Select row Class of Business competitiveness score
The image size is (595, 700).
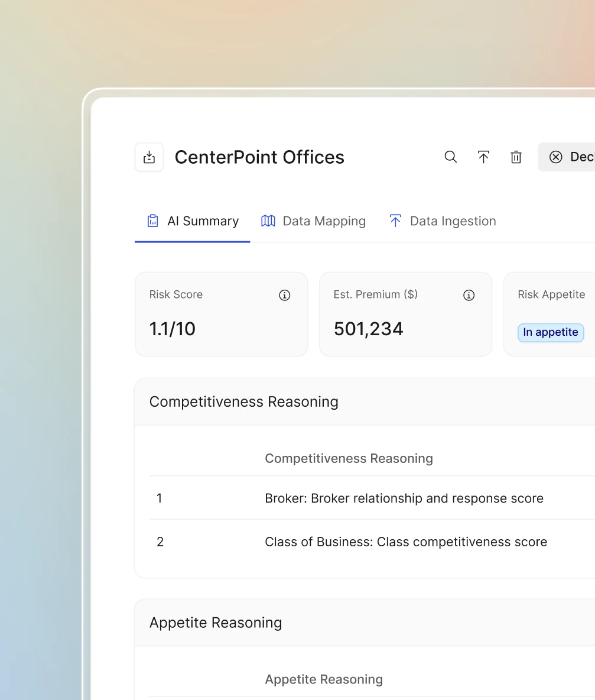(372, 542)
